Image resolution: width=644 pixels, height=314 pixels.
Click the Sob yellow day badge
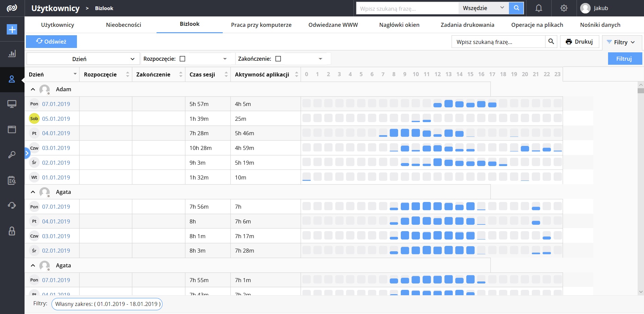pos(34,118)
